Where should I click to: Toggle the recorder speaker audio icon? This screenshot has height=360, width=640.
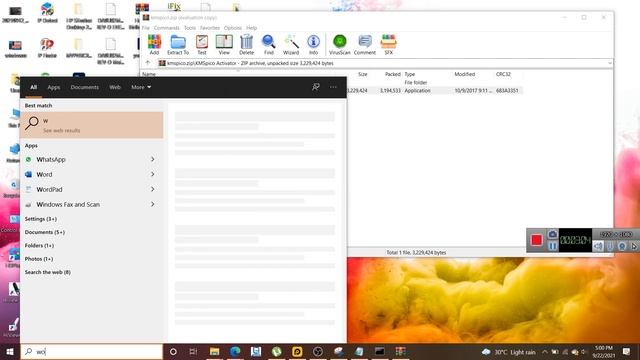598,246
